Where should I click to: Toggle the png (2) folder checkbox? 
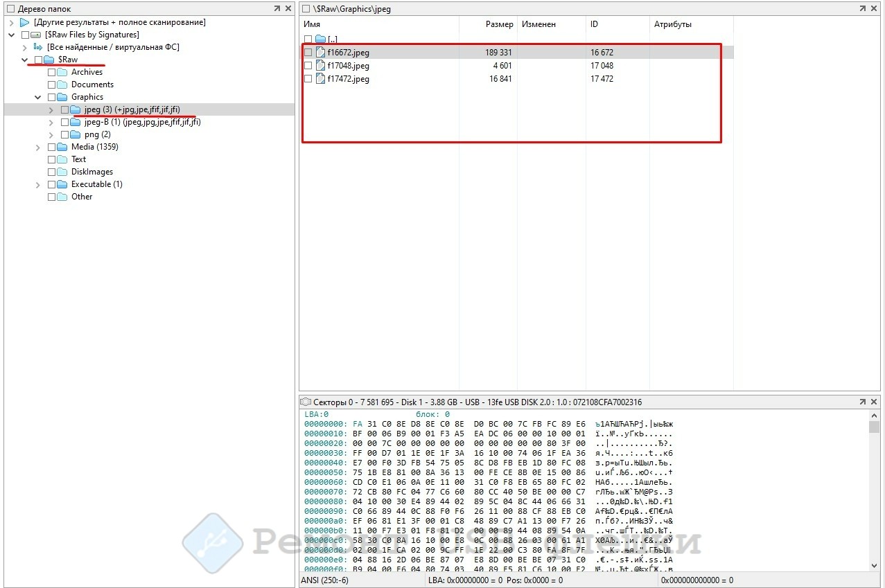[x=64, y=134]
